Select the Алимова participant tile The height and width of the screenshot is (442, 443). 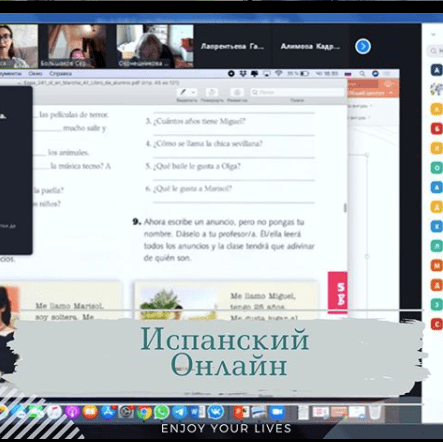pyautogui.click(x=310, y=46)
